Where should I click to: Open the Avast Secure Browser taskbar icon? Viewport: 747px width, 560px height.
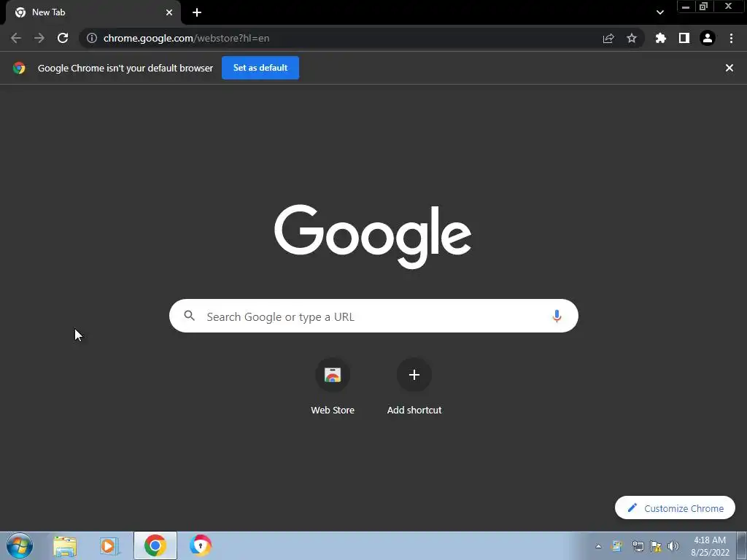pyautogui.click(x=200, y=545)
